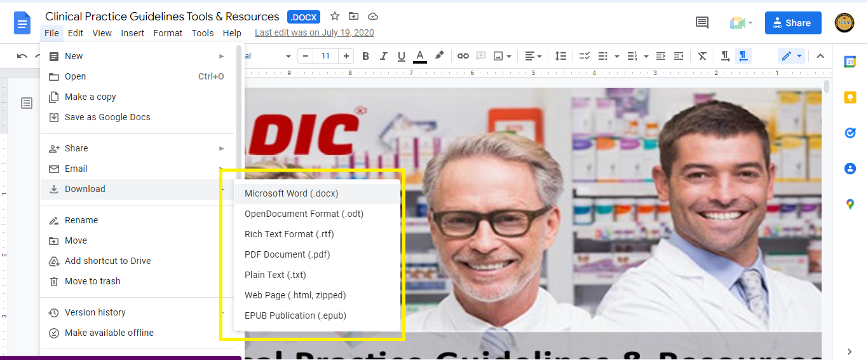Download as Web Page (.html, zipped)

click(317, 295)
